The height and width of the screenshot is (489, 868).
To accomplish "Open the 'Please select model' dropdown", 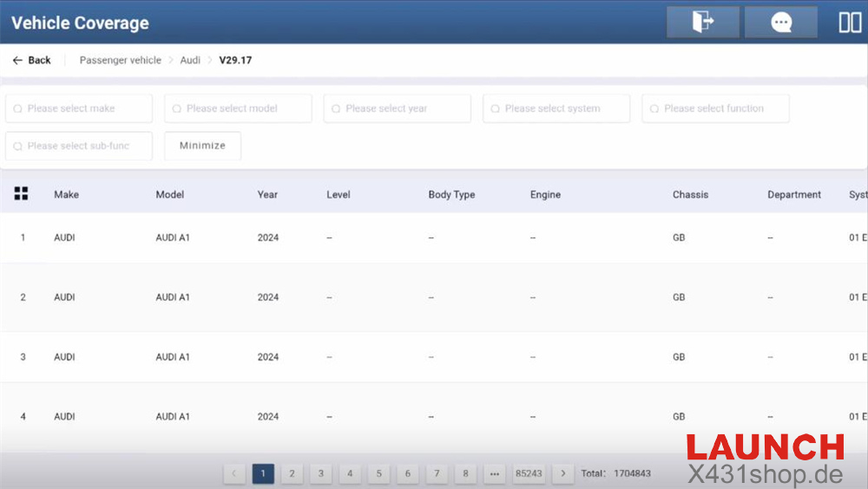I will [x=238, y=109].
